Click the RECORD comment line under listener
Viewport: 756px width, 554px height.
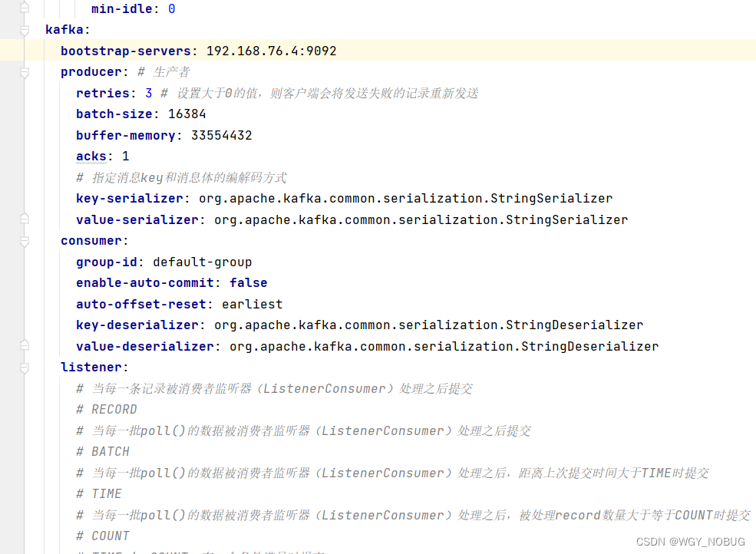click(x=107, y=409)
